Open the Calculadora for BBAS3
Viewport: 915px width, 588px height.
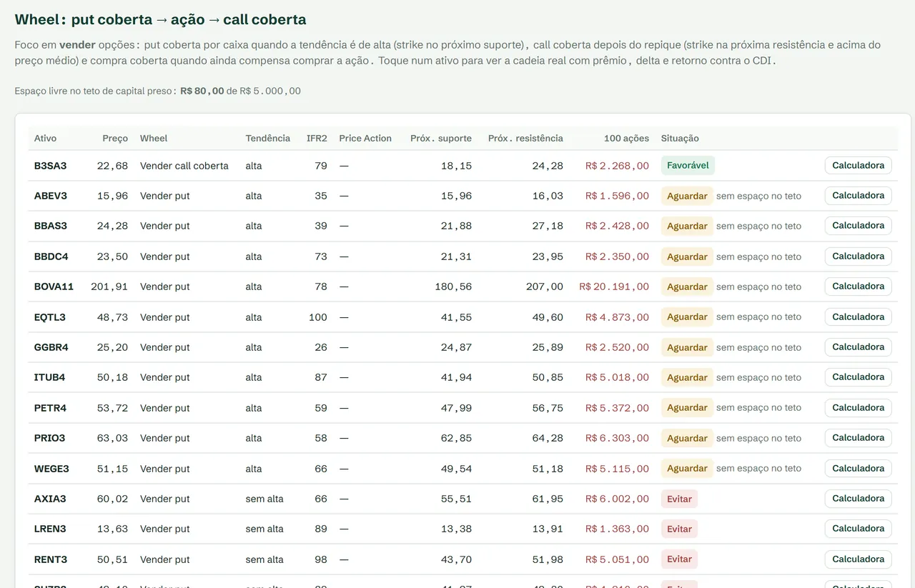coord(858,226)
